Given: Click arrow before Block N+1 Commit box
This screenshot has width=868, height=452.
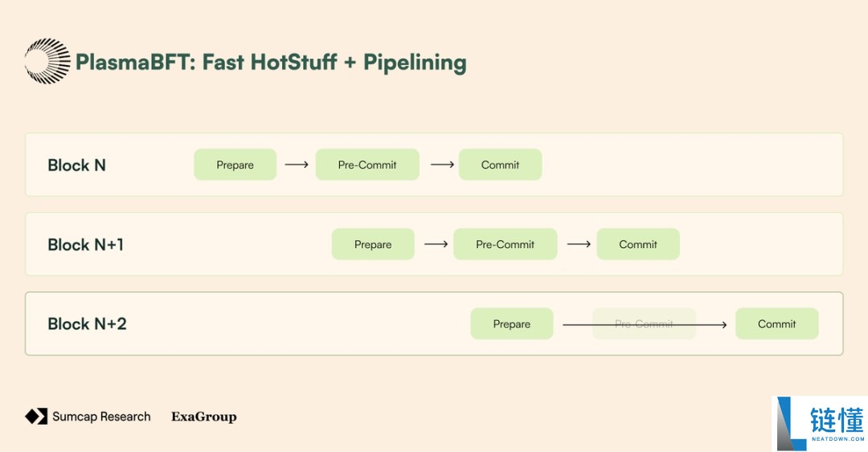Looking at the screenshot, I should 579,244.
